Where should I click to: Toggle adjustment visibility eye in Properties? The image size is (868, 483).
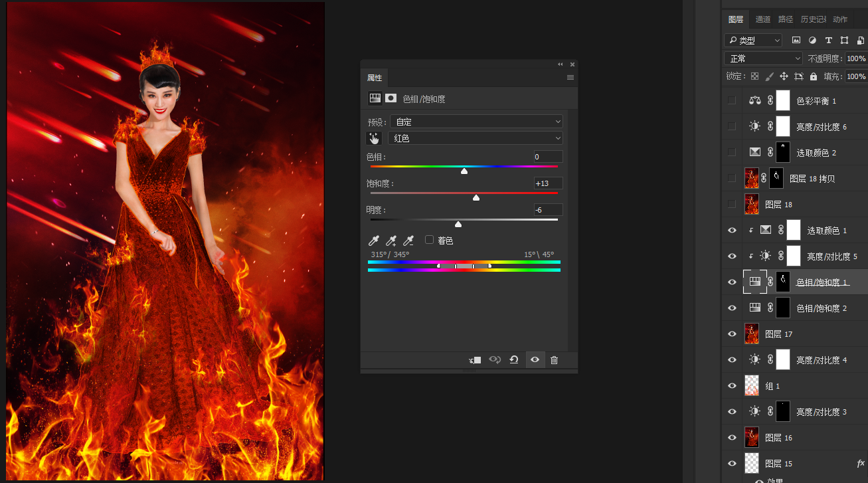point(535,360)
